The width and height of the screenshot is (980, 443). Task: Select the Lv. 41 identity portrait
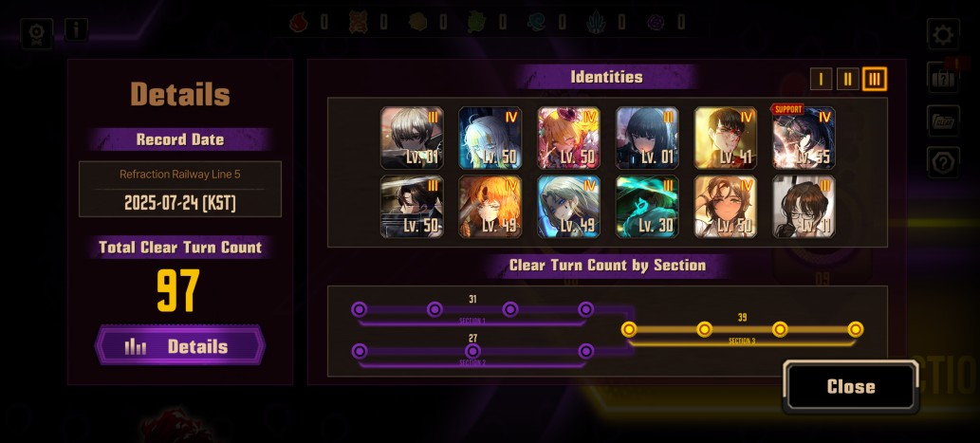pos(726,138)
